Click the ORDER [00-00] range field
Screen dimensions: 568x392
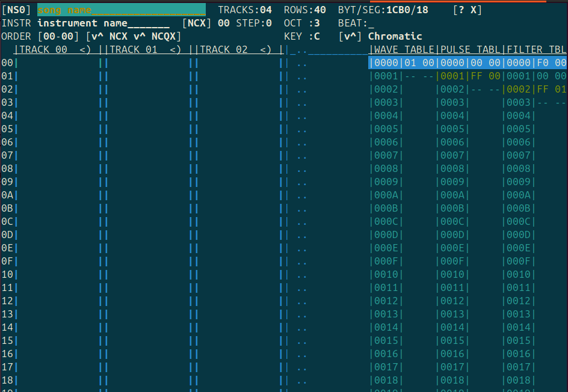point(58,37)
